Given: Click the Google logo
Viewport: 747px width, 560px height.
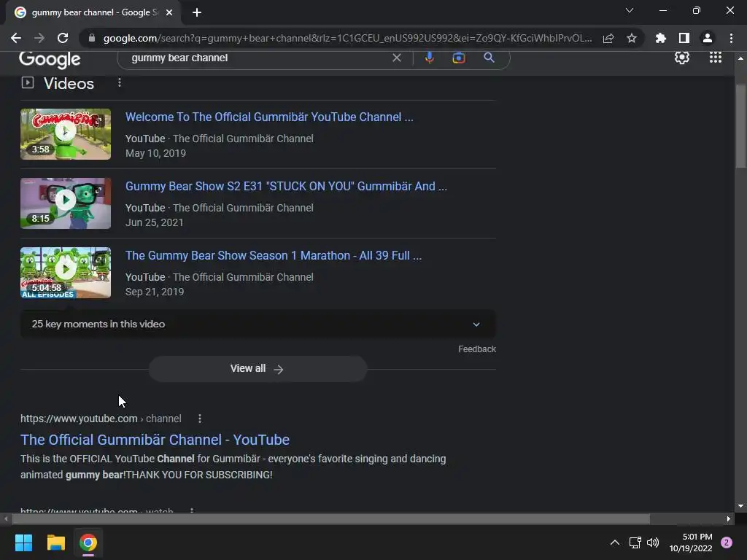Looking at the screenshot, I should pos(50,59).
